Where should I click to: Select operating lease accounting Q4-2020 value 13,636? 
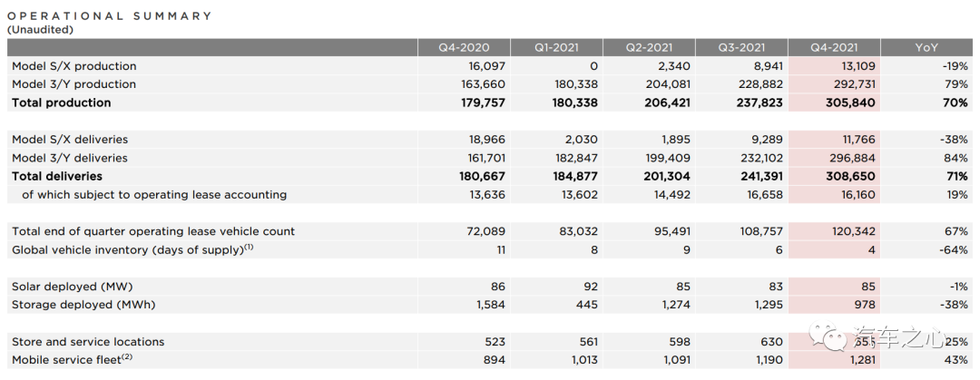point(487,195)
